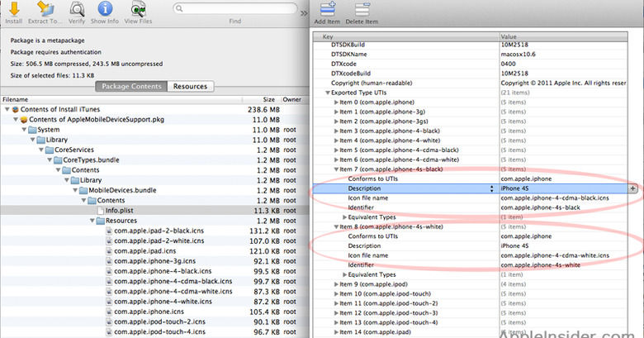Open the toolbar overflow chevron

(304, 13)
